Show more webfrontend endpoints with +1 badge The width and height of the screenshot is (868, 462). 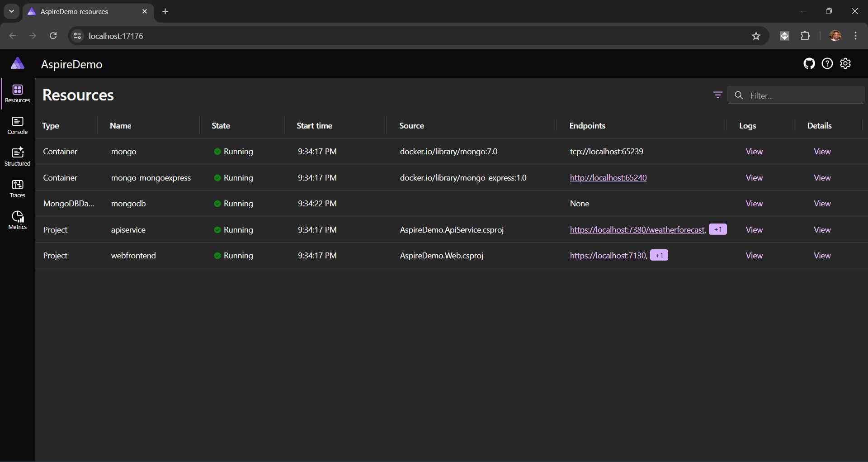coord(659,255)
